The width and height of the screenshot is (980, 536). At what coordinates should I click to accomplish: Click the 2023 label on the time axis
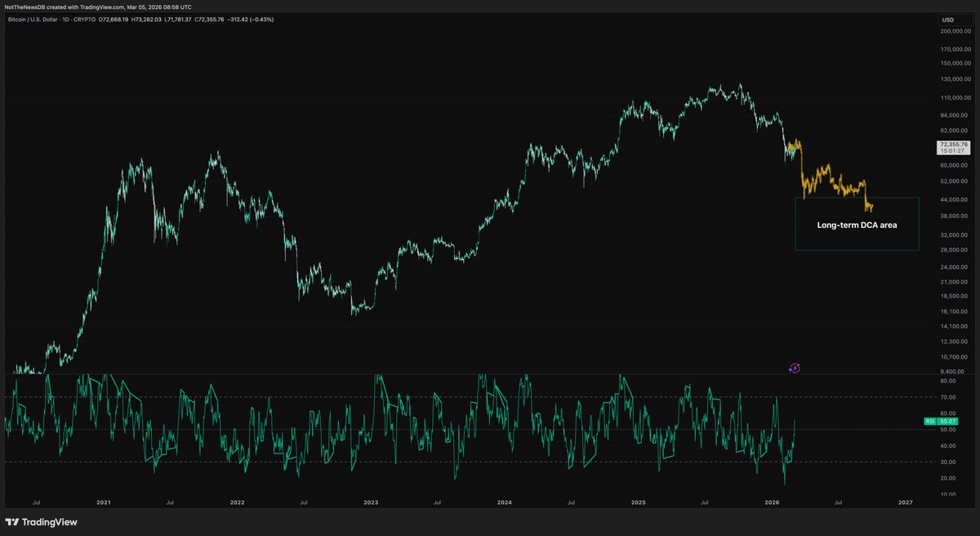coord(370,503)
